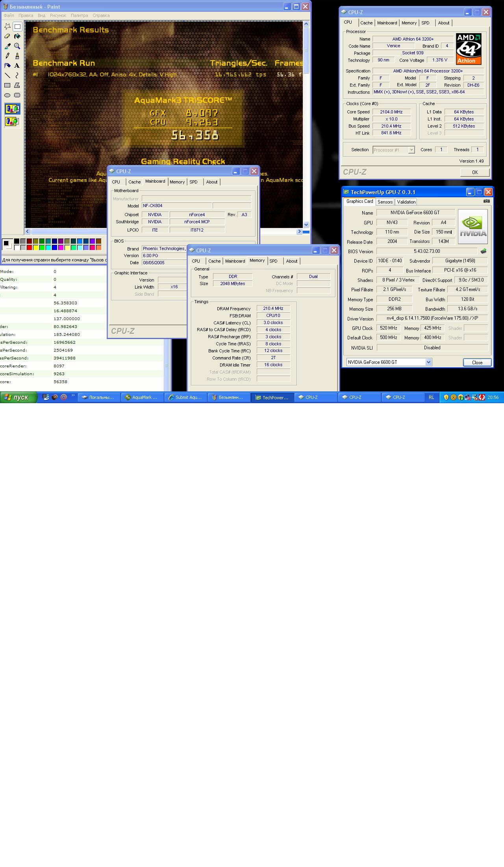Image resolution: width=504 pixels, height=867 pixels.
Task: Open the Палитра menu in Paint
Action: (x=79, y=15)
